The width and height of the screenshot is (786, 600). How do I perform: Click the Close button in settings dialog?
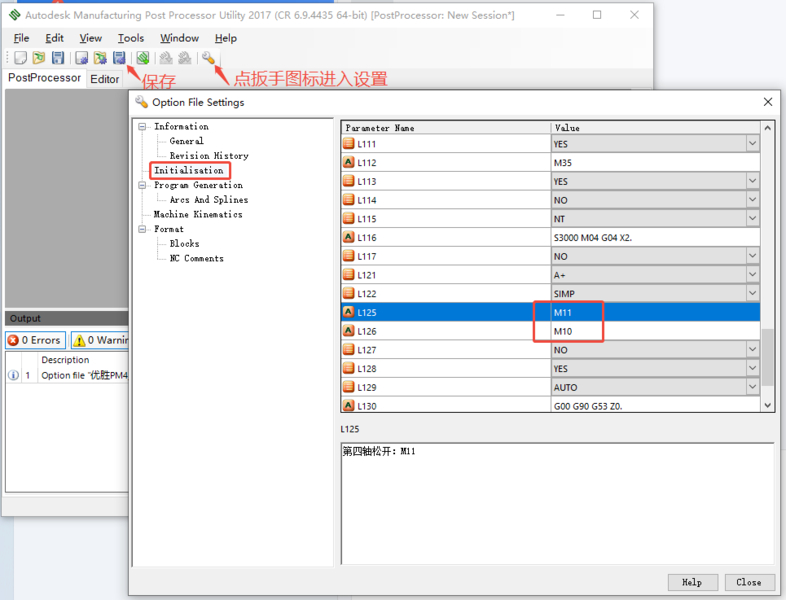(x=748, y=582)
